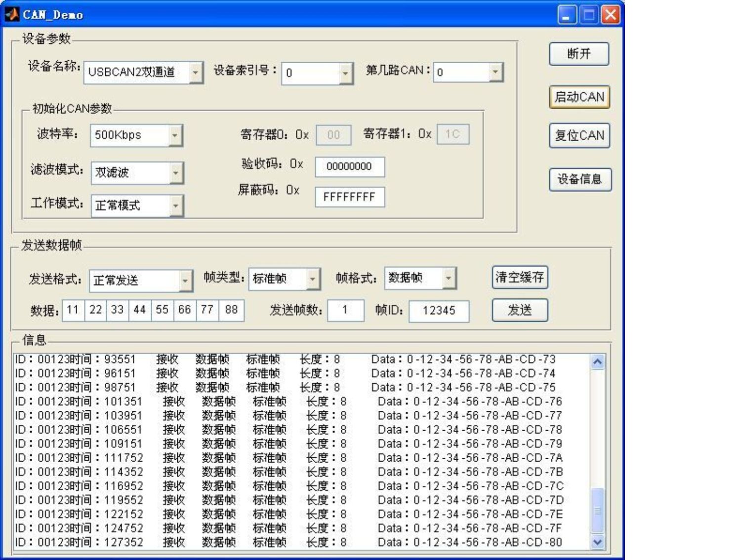The image size is (741, 560).
Task: Click the 发送 send button
Action: point(520,310)
